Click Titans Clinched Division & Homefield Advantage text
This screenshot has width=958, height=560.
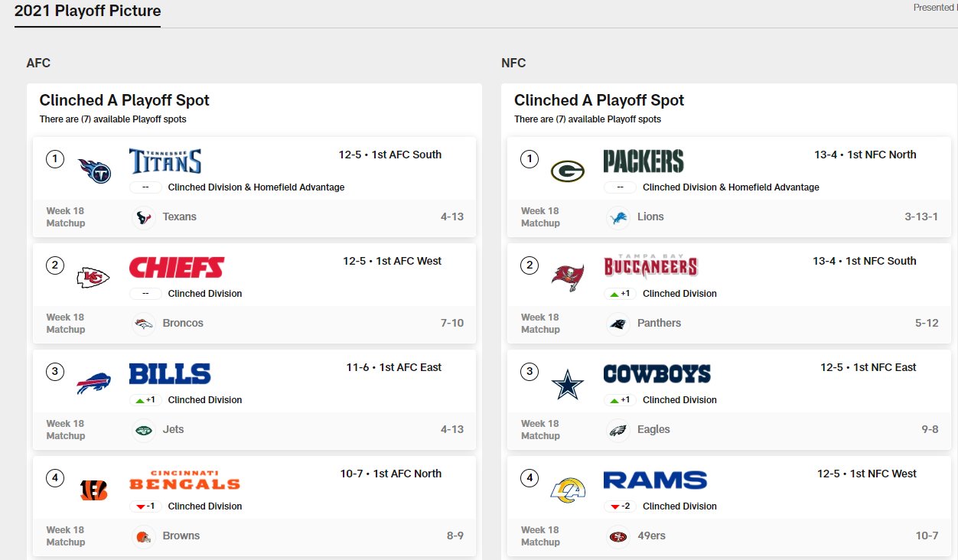(x=256, y=187)
